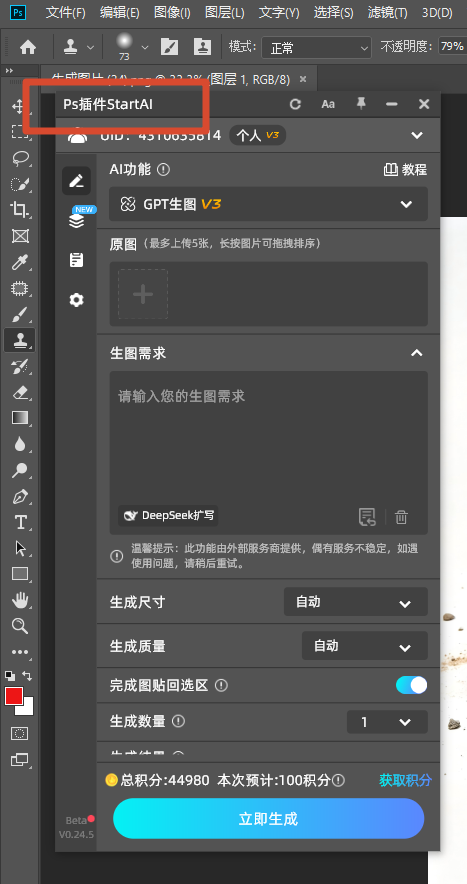Select the Blur tool
Image resolution: width=467 pixels, height=884 pixels.
click(x=20, y=444)
